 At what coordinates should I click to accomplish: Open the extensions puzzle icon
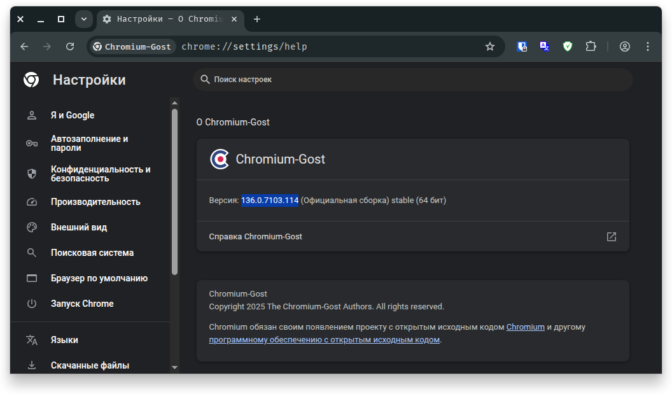click(x=591, y=46)
